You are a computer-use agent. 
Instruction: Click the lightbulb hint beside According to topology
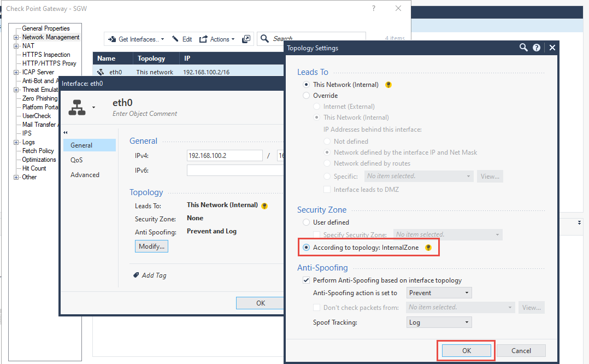pos(428,248)
